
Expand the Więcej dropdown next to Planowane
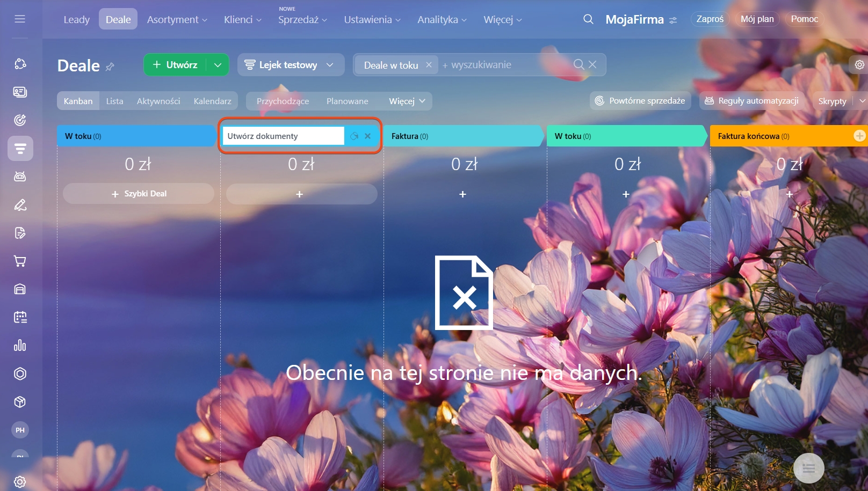pos(407,101)
